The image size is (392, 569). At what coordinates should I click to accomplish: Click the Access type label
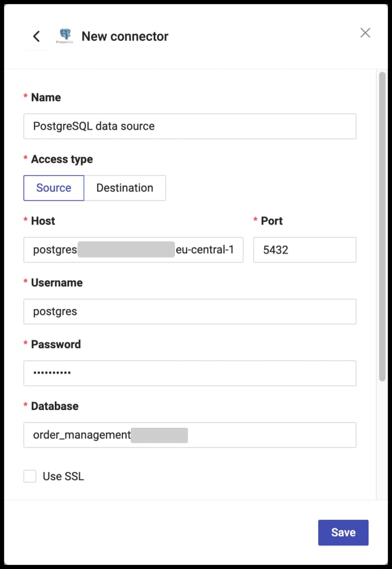(62, 160)
